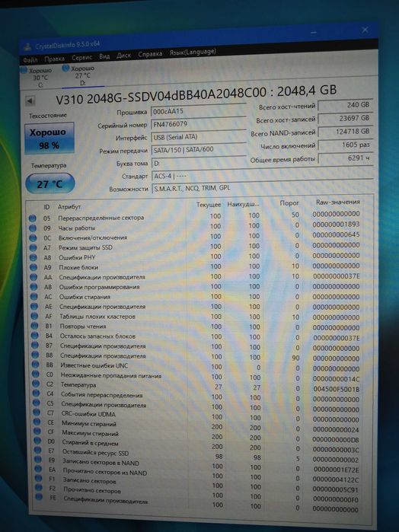Click the 27 °C temperature button
Screen dimensions: 399x532
50,184
